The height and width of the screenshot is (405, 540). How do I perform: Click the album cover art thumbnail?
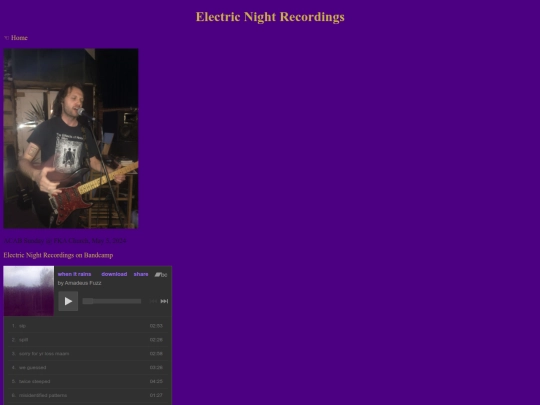coord(29,291)
